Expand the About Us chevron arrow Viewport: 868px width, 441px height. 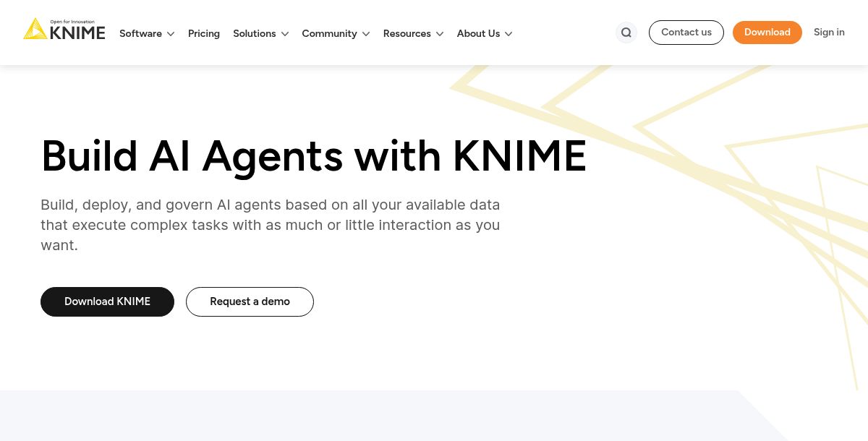pyautogui.click(x=509, y=34)
